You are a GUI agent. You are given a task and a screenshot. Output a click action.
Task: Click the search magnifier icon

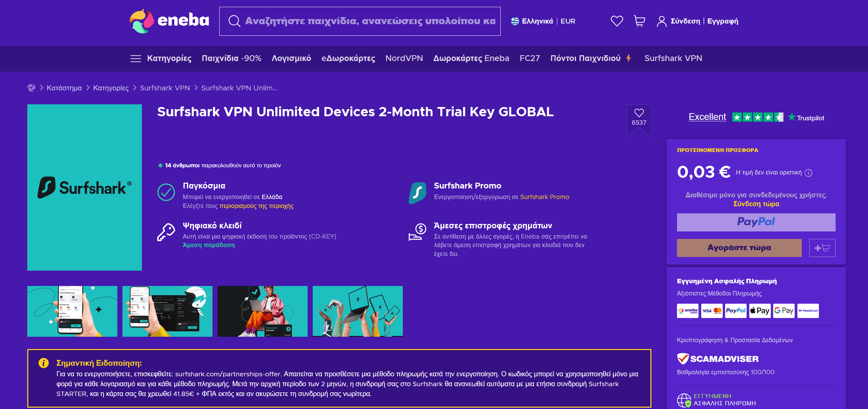(234, 21)
